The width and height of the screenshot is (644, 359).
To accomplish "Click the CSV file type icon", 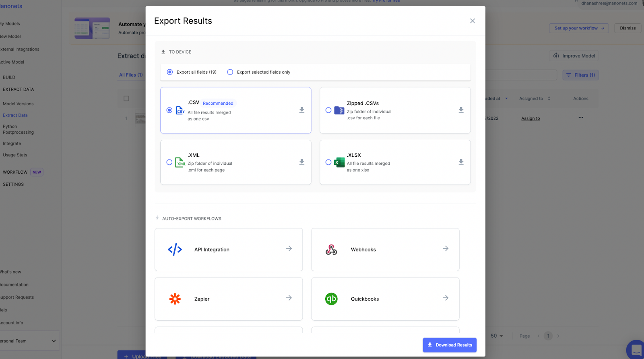I will pyautogui.click(x=180, y=110).
